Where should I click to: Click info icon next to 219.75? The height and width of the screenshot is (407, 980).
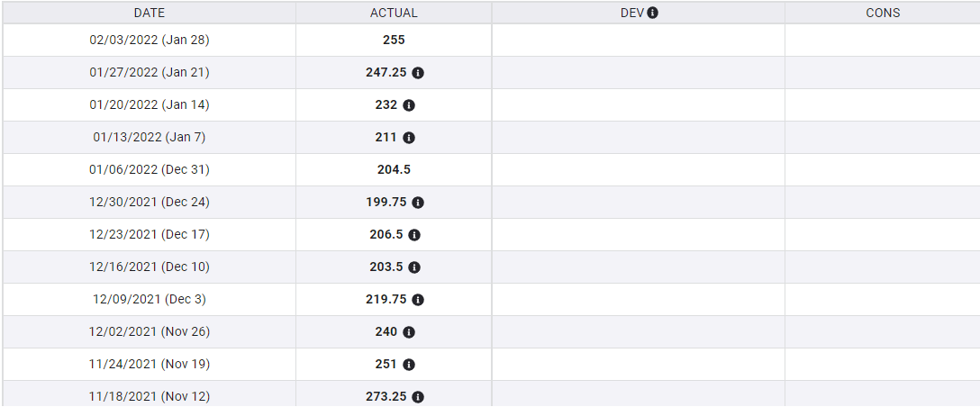[x=418, y=300]
